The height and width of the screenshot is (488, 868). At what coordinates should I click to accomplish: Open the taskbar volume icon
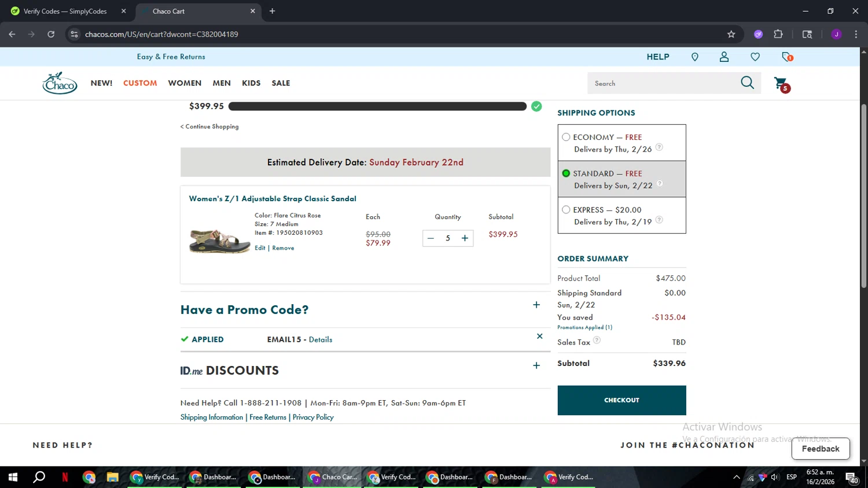[x=775, y=477]
